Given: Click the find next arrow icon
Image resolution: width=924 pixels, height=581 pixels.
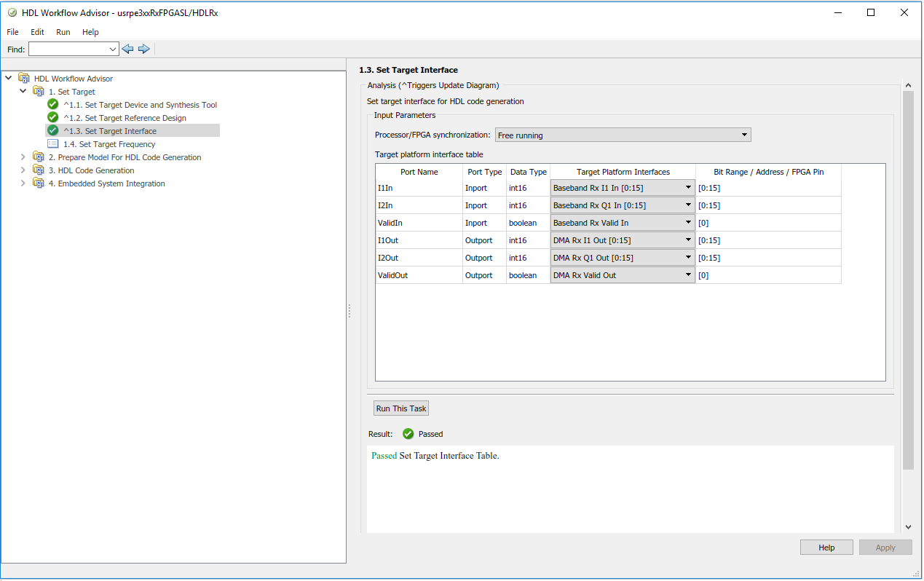Looking at the screenshot, I should coord(143,49).
